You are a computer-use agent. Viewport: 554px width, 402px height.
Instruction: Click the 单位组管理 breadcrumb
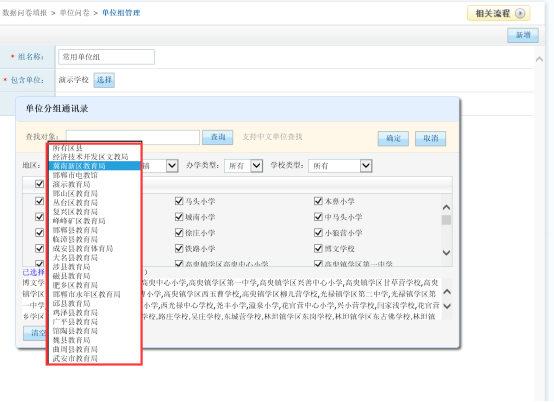point(121,13)
